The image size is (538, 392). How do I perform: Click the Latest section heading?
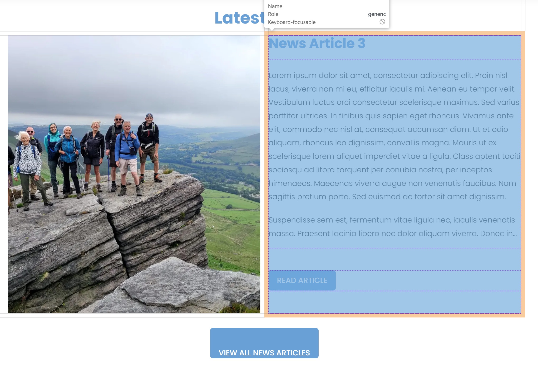239,18
